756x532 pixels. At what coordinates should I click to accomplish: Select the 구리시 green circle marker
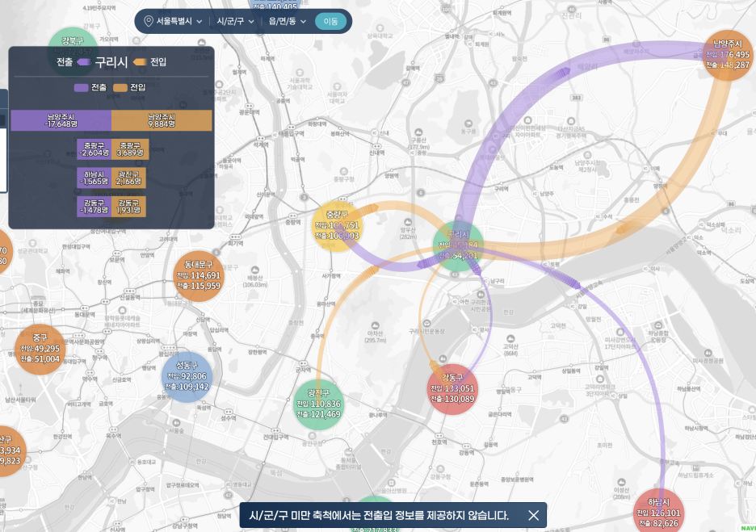[x=457, y=245]
